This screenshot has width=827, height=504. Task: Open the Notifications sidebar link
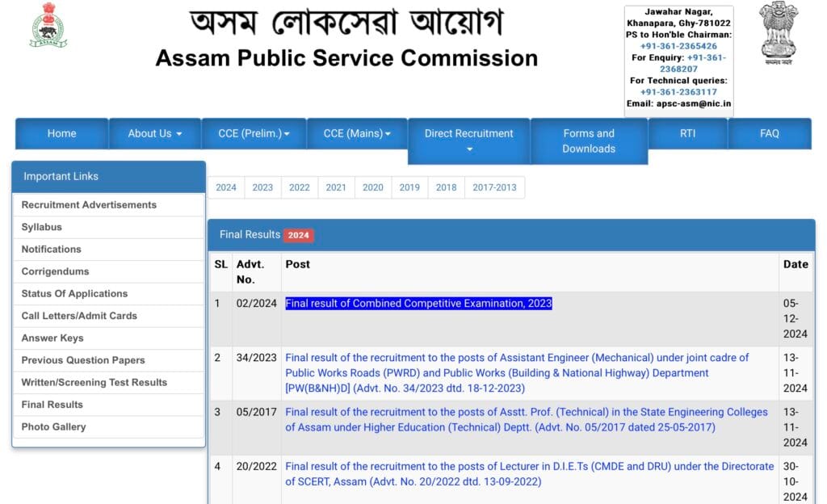point(109,250)
